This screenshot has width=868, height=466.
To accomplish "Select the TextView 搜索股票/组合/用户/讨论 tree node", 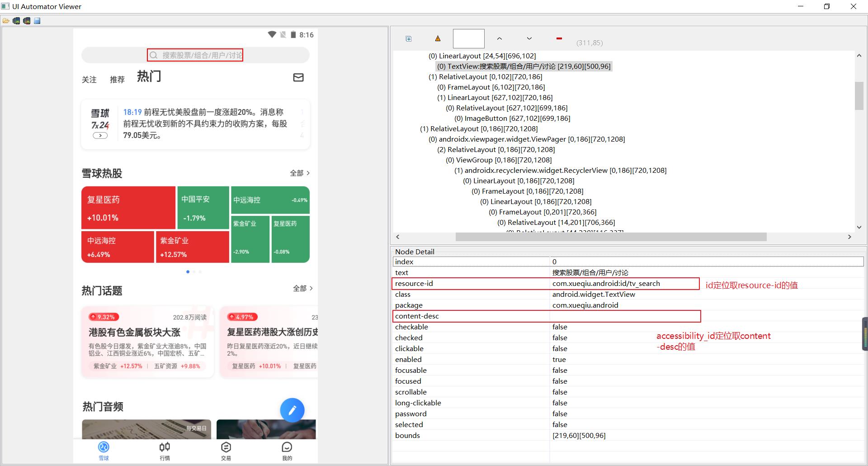I will coord(524,67).
